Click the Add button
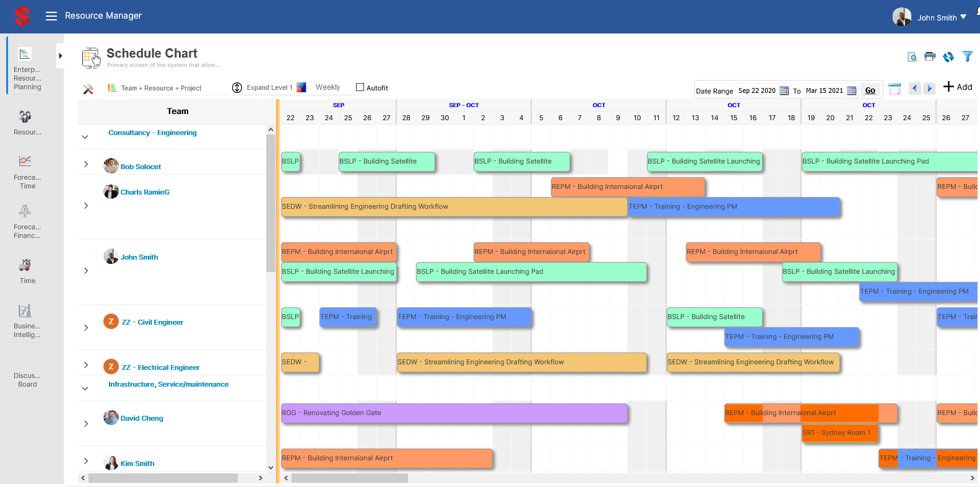Screen dimensions: 980x487 click(958, 87)
